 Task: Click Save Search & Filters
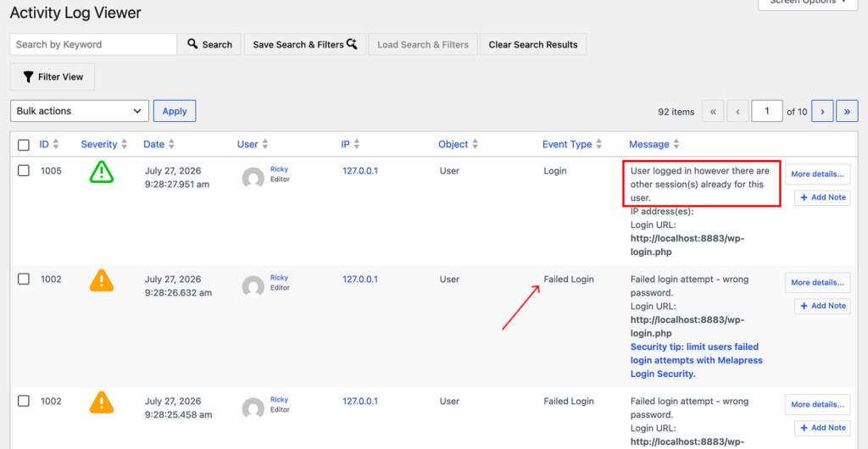pos(305,45)
